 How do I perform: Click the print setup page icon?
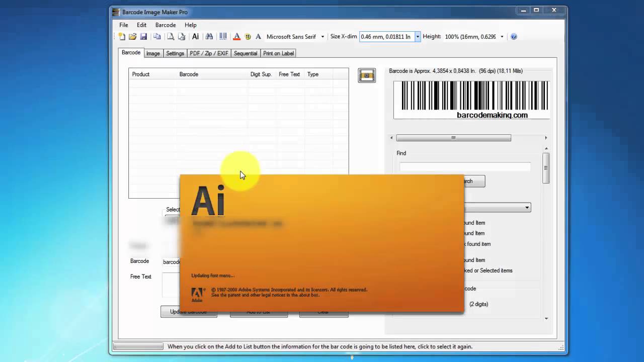pyautogui.click(x=182, y=36)
